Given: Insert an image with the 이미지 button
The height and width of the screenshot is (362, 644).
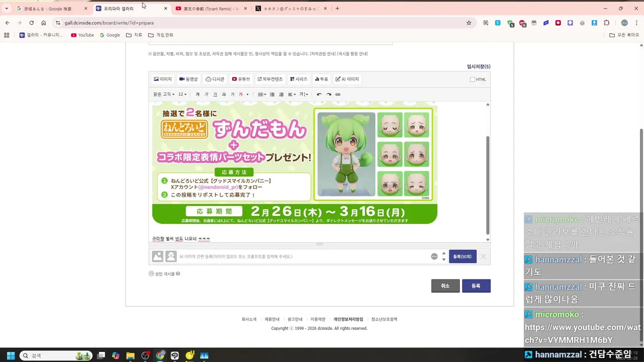Looking at the screenshot, I should [163, 79].
